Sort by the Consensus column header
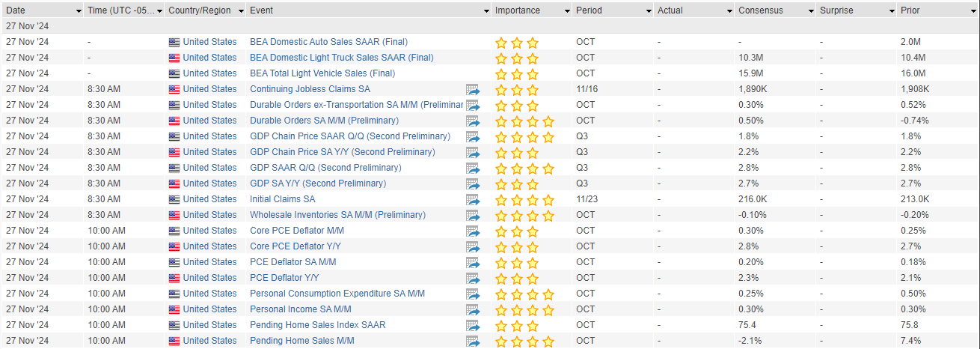The width and height of the screenshot is (980, 349). 760,10
